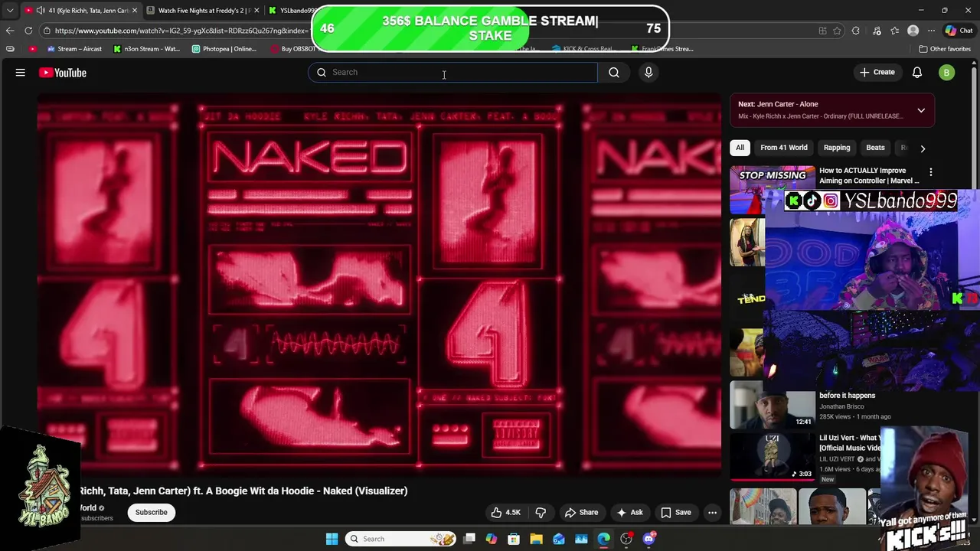980x551 pixels.
Task: Open the favorites list icon
Action: tap(894, 31)
